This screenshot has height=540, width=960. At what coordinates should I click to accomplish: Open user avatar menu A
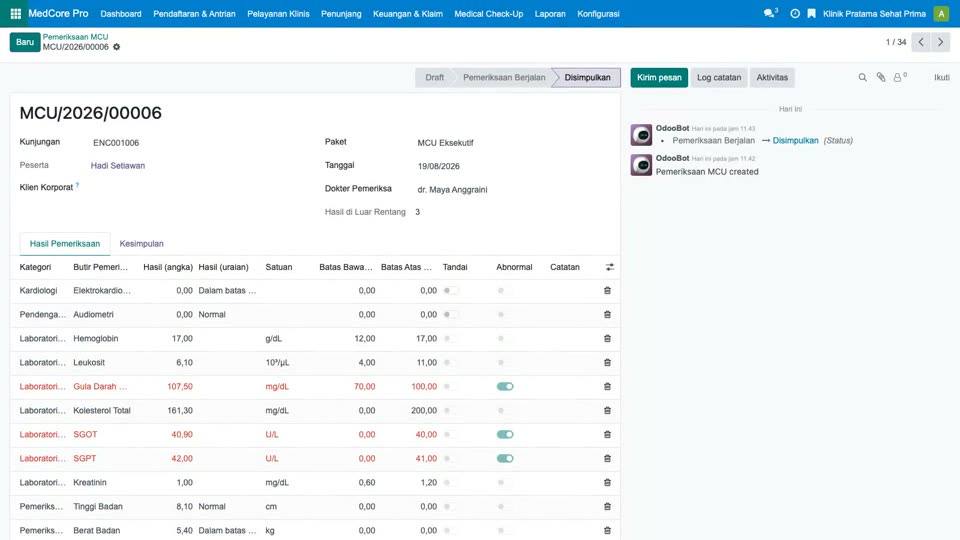point(941,13)
